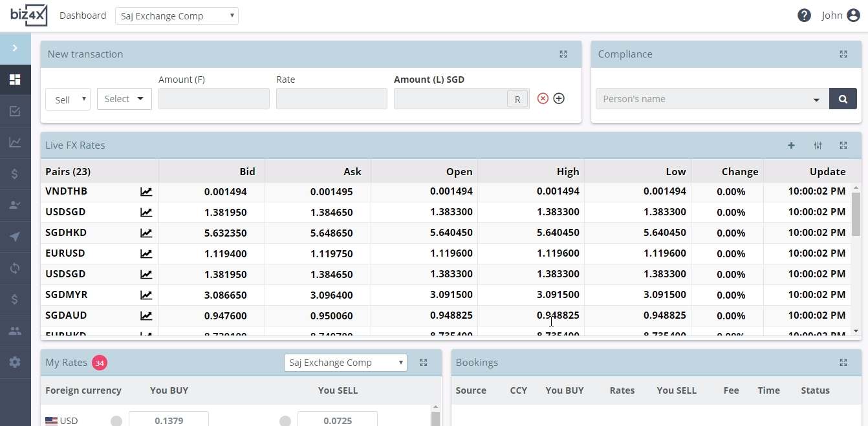868x426 pixels.
Task: Click the red cancel circle icon
Action: (x=543, y=98)
